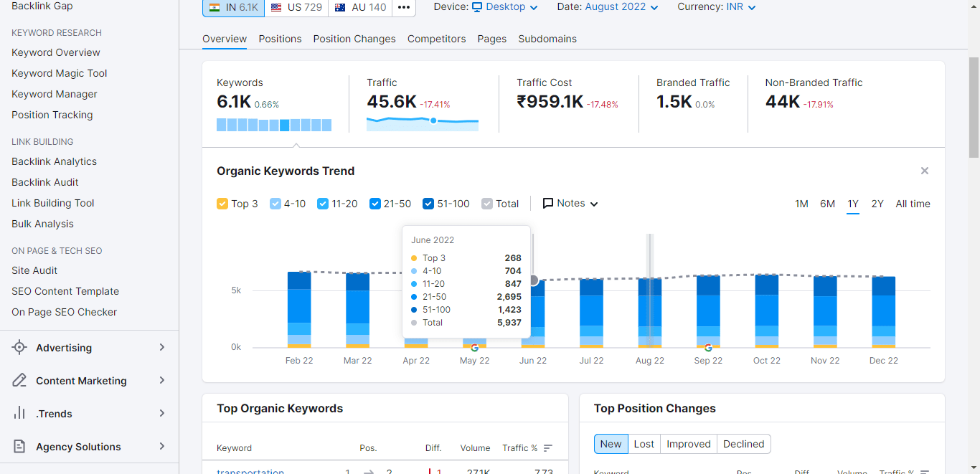Click the Feb 22 chart bar

(x=299, y=310)
